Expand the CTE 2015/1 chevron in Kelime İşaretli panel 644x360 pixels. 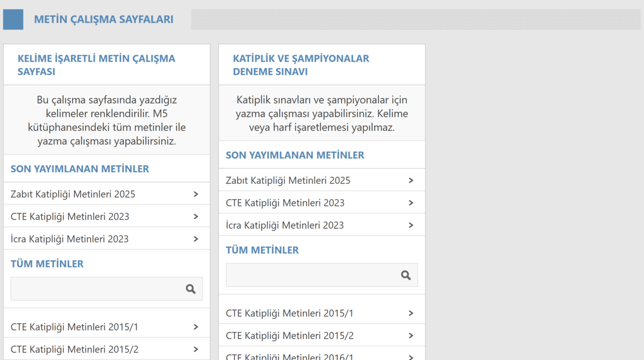[196, 327]
